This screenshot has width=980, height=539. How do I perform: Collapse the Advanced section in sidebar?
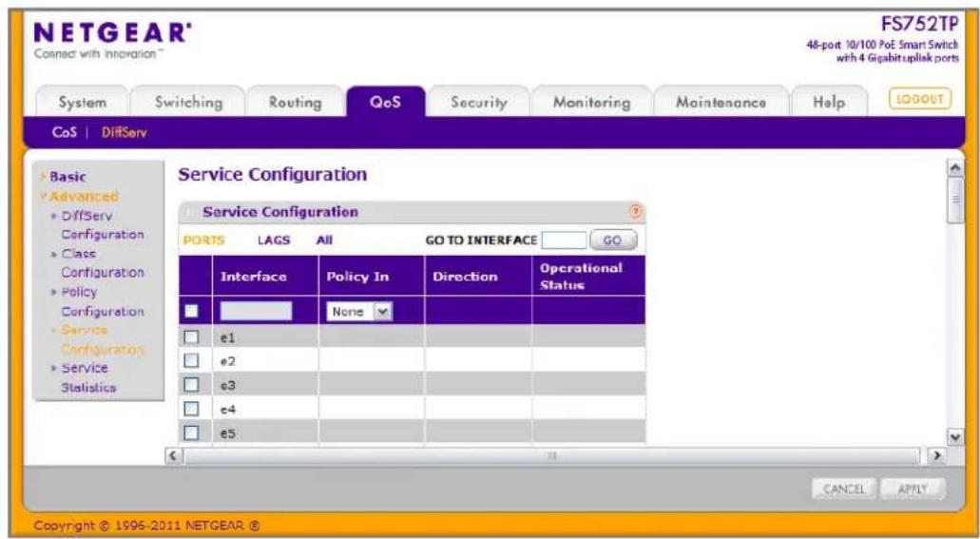click(x=83, y=197)
